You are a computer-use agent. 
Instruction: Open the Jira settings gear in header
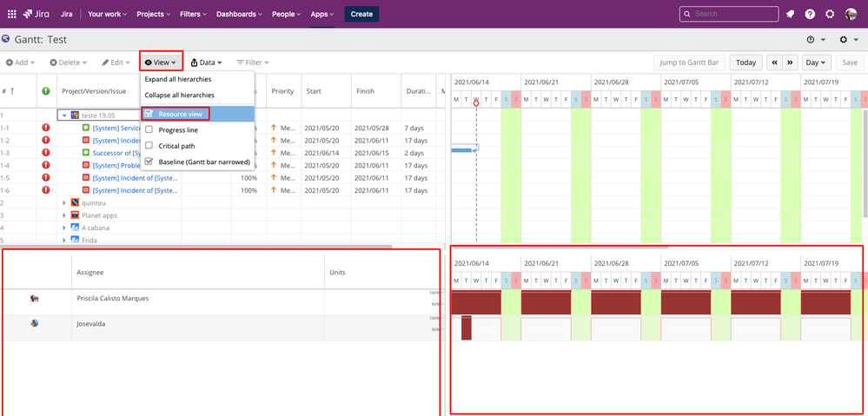coord(830,15)
